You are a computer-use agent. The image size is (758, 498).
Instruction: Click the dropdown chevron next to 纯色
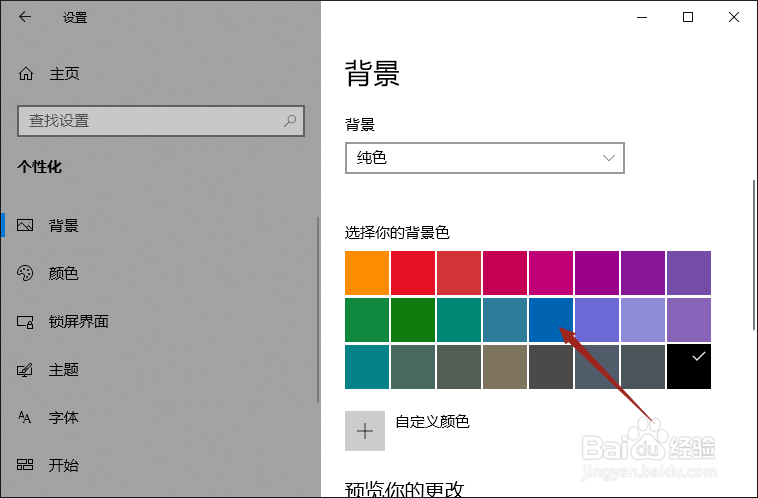click(609, 158)
